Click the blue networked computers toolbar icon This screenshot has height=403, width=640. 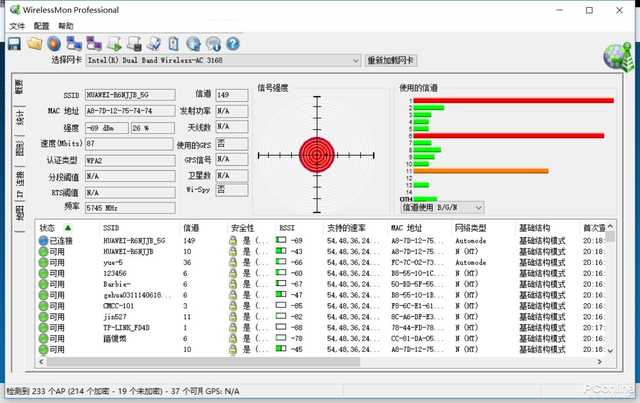point(74,44)
